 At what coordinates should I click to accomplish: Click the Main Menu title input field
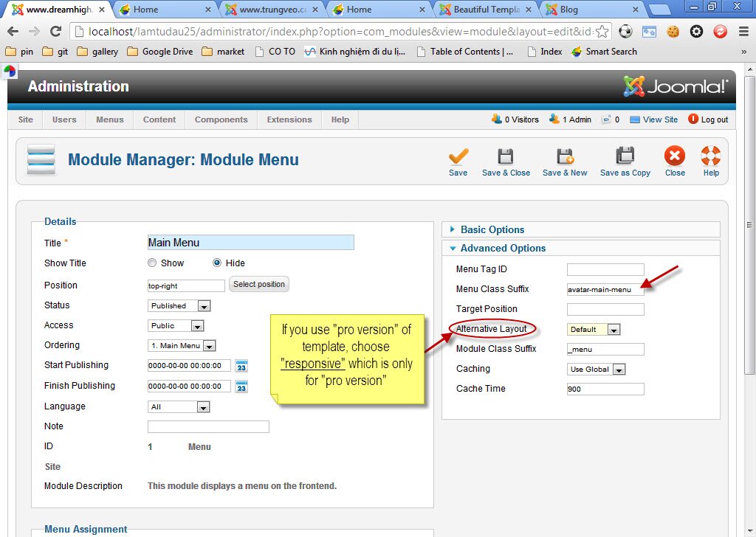click(x=250, y=242)
